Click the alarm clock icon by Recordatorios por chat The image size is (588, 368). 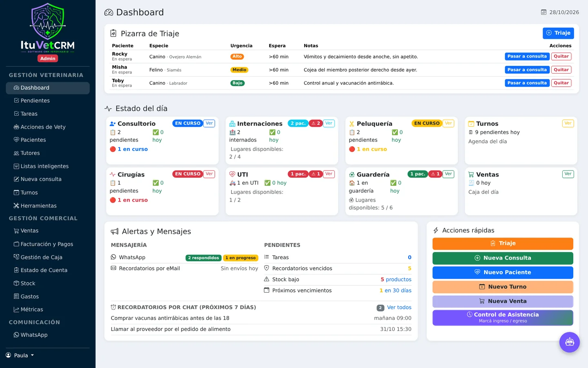pos(114,307)
